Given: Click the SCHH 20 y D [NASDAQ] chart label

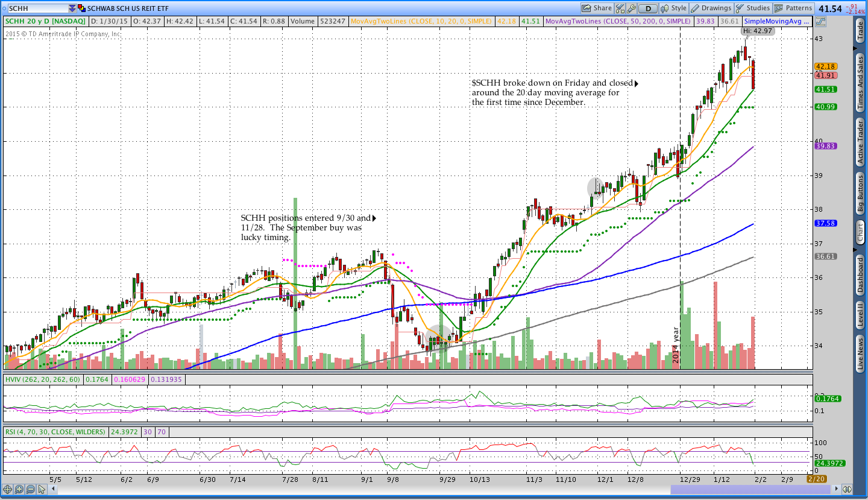Looking at the screenshot, I should click(45, 21).
